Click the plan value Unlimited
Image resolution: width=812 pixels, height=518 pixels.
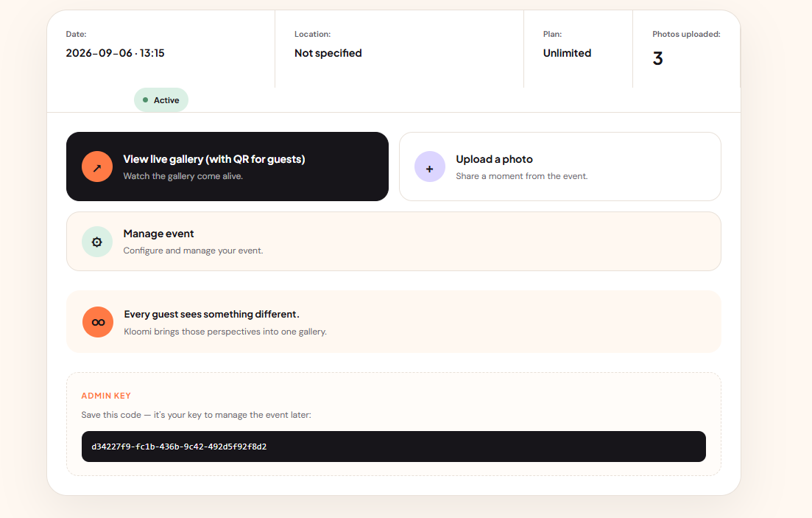(x=567, y=53)
